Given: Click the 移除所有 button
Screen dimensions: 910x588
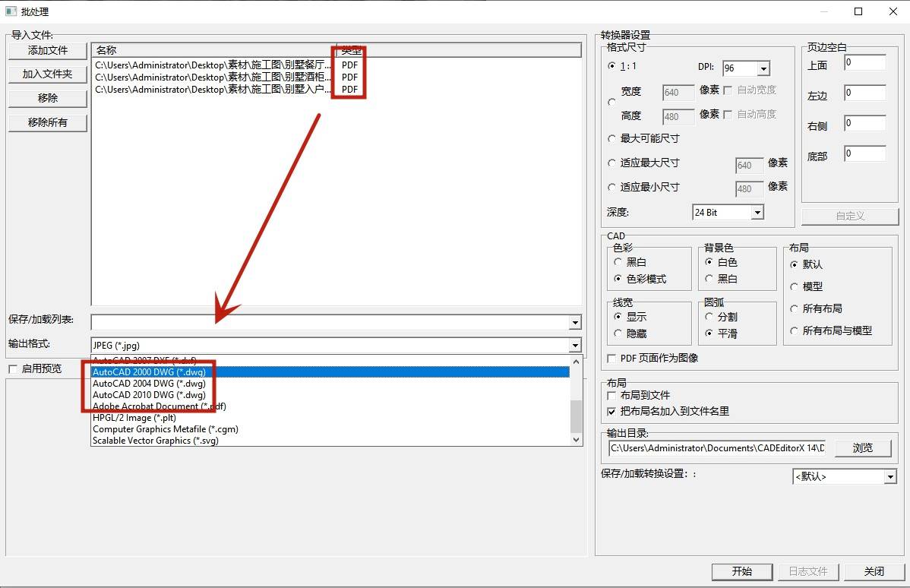Looking at the screenshot, I should (x=48, y=122).
